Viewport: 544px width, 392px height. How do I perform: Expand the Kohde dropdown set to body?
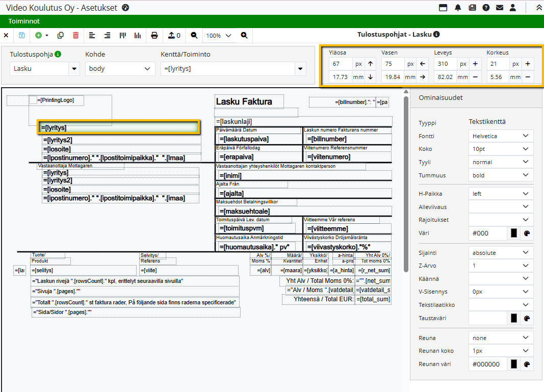click(x=120, y=68)
